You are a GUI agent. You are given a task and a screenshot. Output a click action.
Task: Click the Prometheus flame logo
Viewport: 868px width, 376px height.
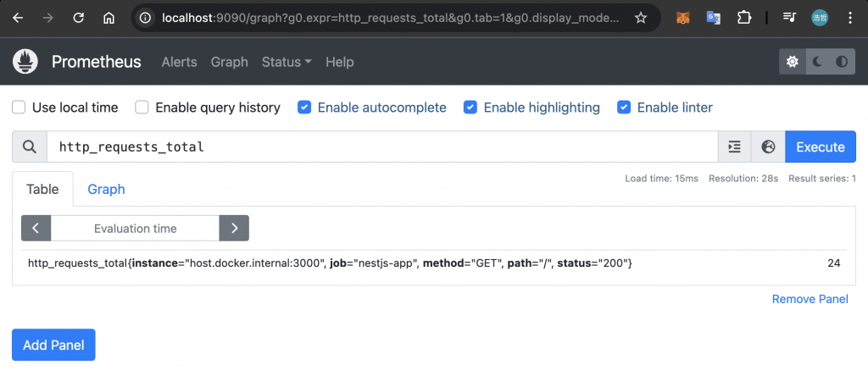(25, 62)
